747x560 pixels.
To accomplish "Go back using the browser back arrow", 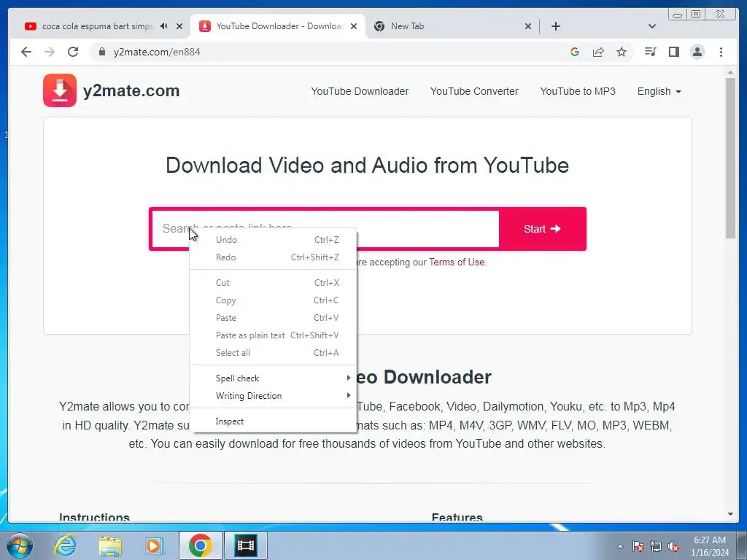I will click(26, 52).
